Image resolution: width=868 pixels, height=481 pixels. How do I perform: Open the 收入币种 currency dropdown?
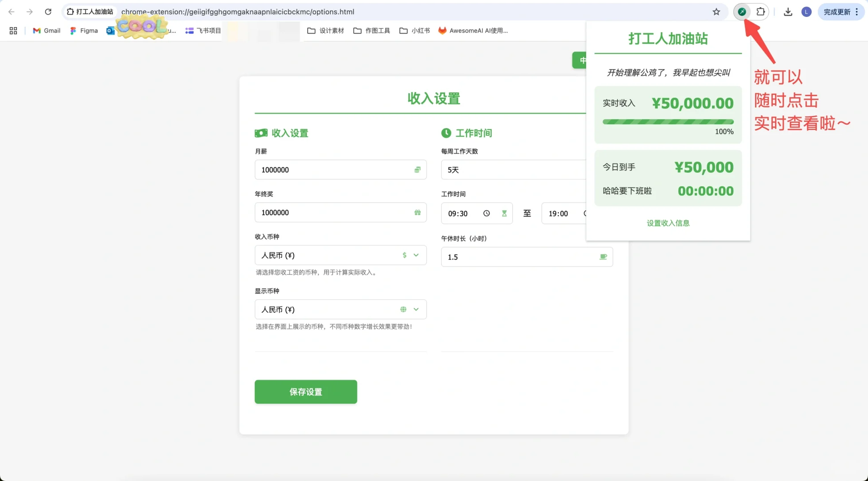point(415,255)
